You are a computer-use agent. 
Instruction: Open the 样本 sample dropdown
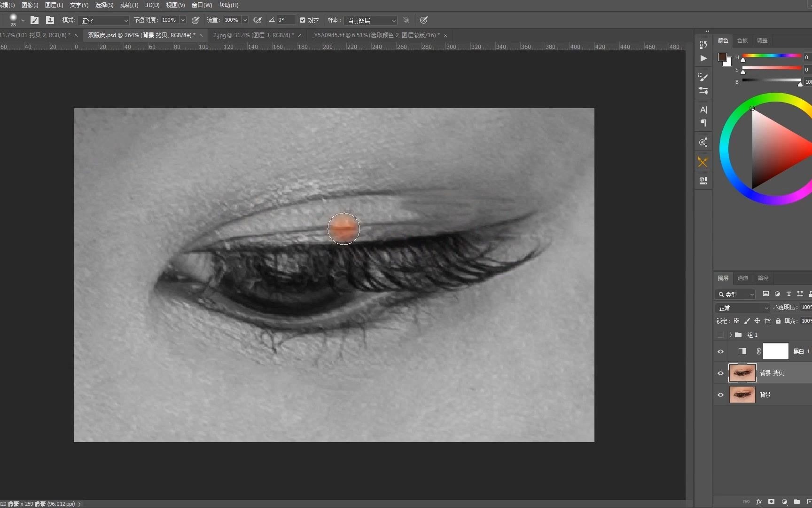pyautogui.click(x=370, y=20)
